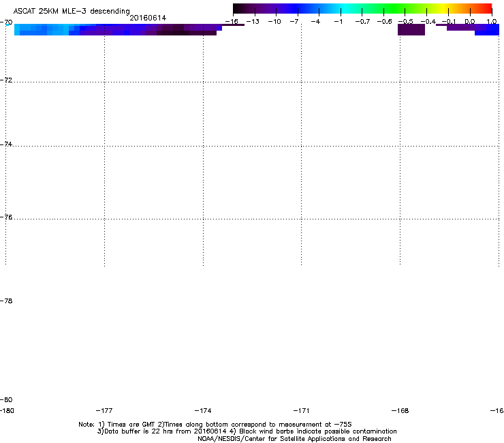Viewport: 504px width, 443px height.
Task: Click the 1.0 colorbar tick label
Action: coord(492,22)
